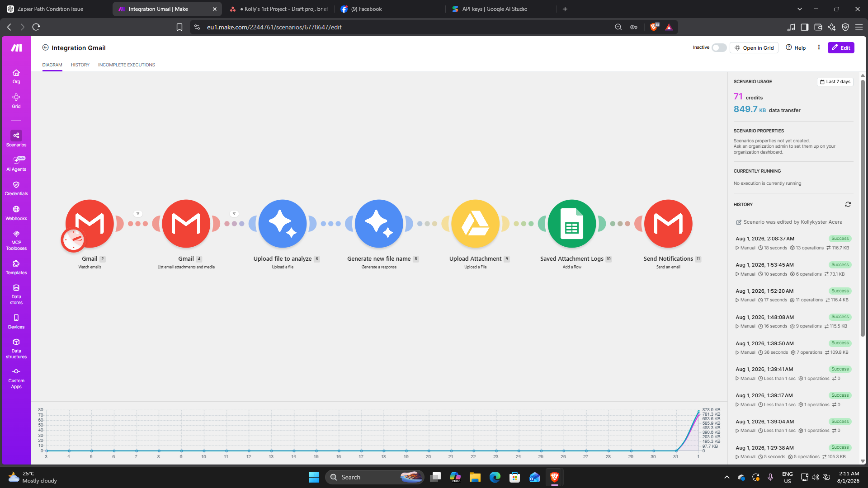Screen dimensions: 868x488
Task: Open the page zoom icon
Action: click(x=618, y=27)
